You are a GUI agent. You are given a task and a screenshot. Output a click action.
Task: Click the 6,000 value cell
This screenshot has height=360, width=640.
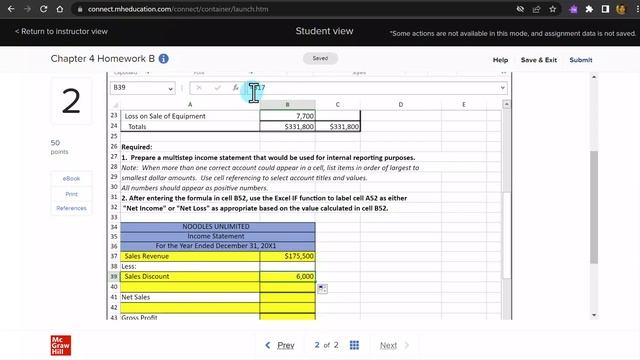[287, 277]
